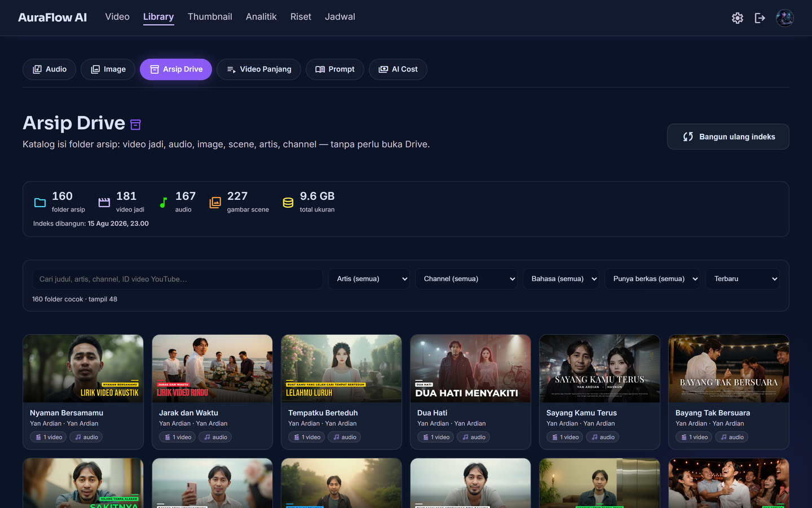Click the audio badge on Nyaman Bersamamu
This screenshot has height=508, width=812.
point(86,437)
